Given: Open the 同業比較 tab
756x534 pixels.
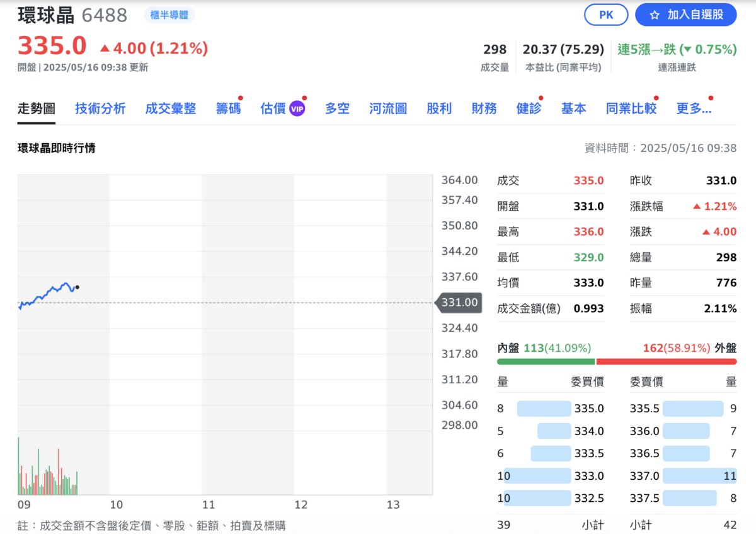Looking at the screenshot, I should [x=631, y=108].
